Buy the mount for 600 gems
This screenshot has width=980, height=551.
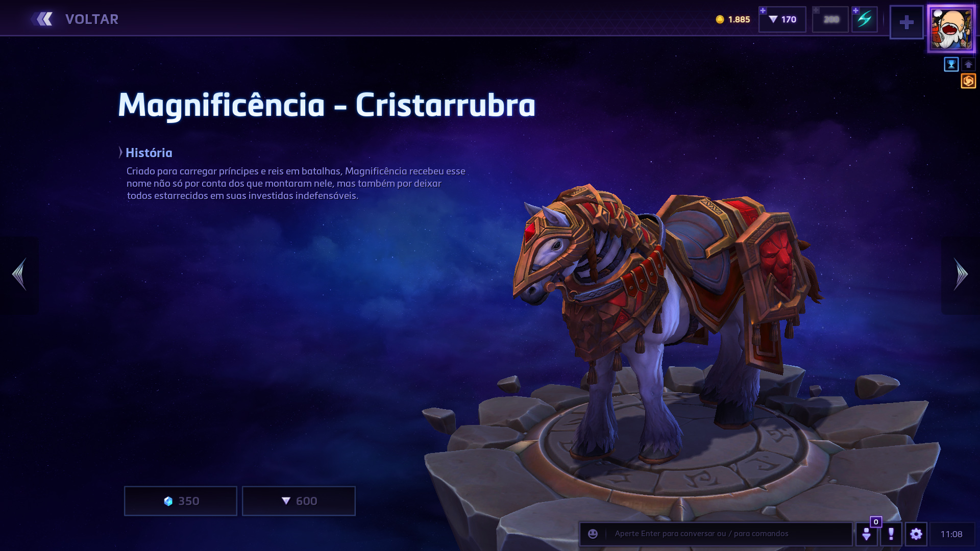point(299,501)
